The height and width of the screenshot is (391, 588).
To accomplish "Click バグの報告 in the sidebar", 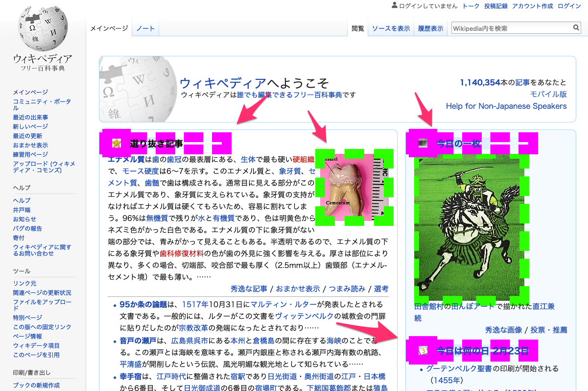I will (x=27, y=228).
